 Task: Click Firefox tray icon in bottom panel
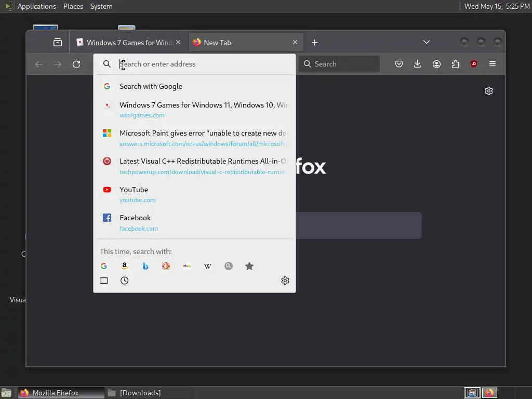coord(489,393)
